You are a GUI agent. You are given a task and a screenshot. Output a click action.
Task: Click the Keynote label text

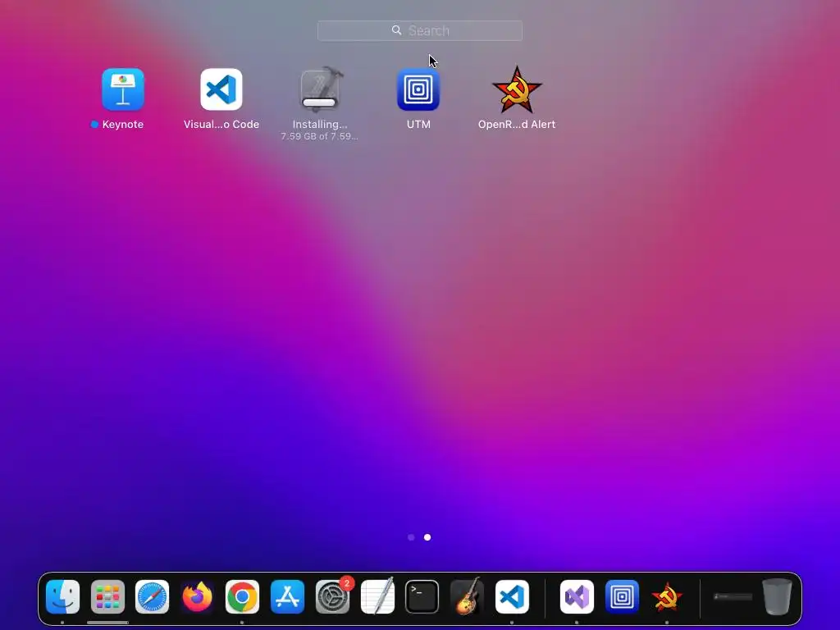click(123, 125)
